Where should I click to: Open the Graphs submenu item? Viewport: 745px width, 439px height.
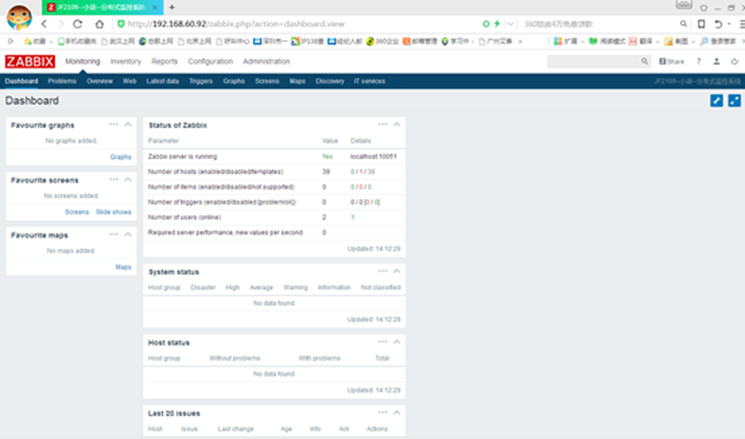coord(234,81)
